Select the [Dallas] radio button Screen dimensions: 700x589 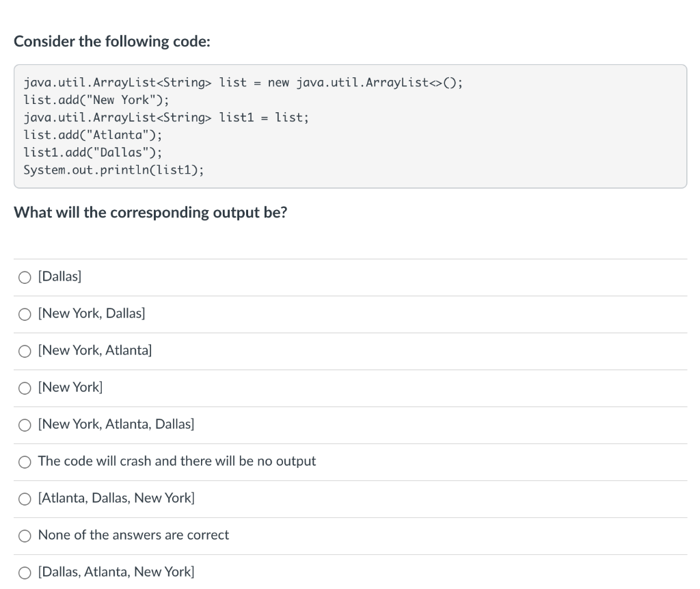pos(25,278)
